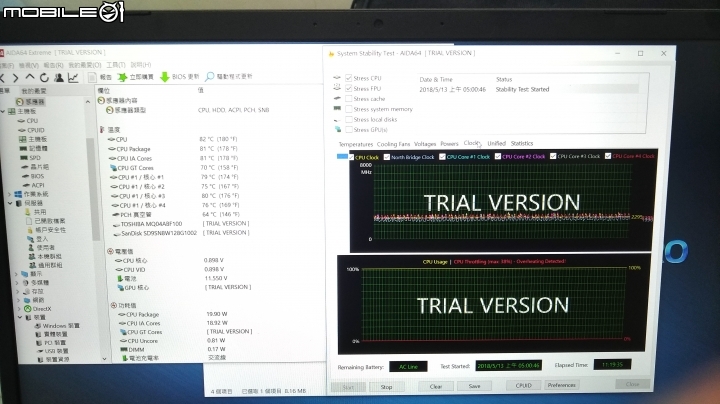Select Windows devices item in tree
720x404 pixels.
pos(61,325)
